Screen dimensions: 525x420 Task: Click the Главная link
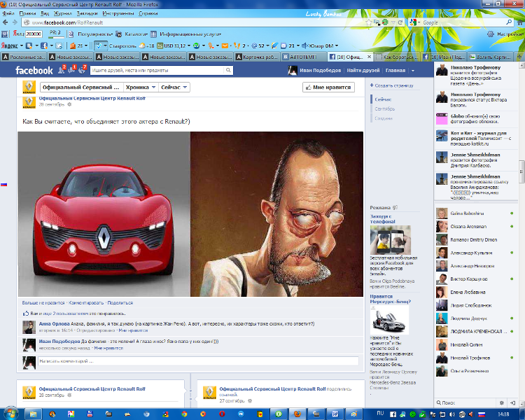pyautogui.click(x=395, y=70)
